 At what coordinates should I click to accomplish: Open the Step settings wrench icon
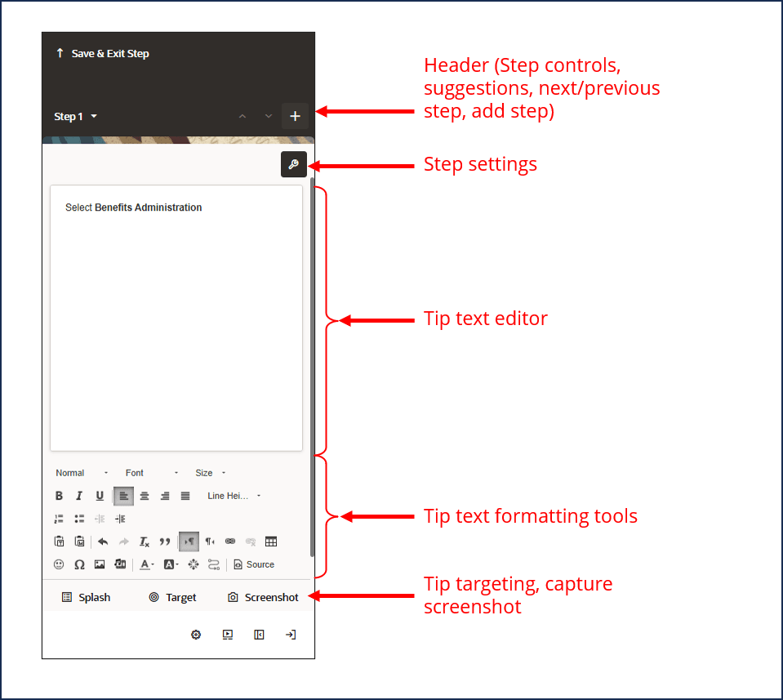coord(294,164)
